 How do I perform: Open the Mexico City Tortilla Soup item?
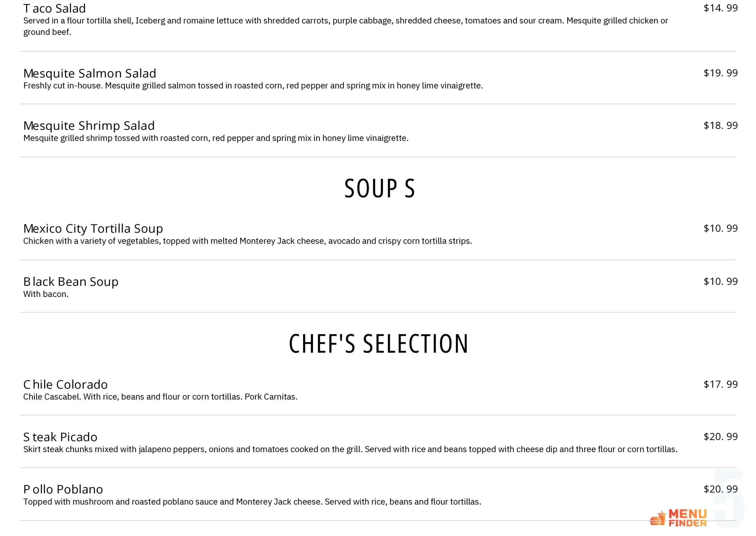(x=93, y=228)
